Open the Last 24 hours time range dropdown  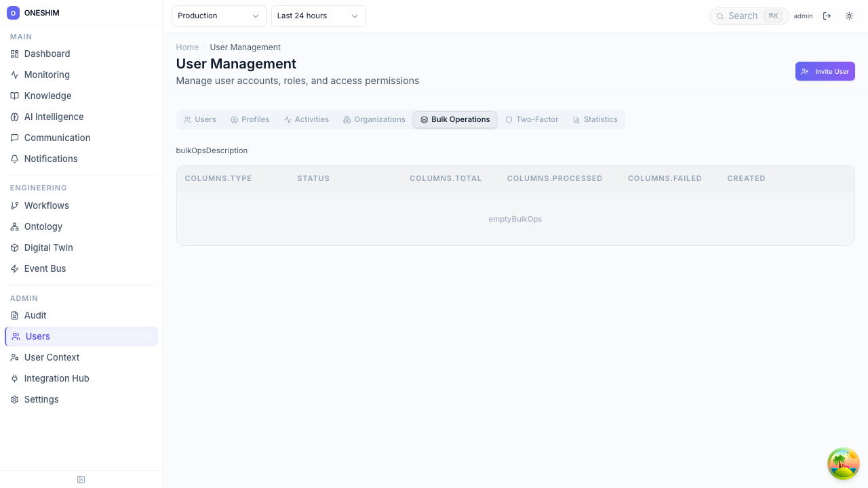pos(318,16)
